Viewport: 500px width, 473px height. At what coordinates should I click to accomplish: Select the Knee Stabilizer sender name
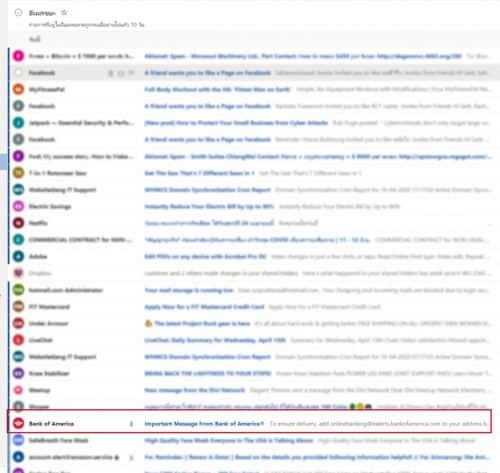[x=49, y=373]
